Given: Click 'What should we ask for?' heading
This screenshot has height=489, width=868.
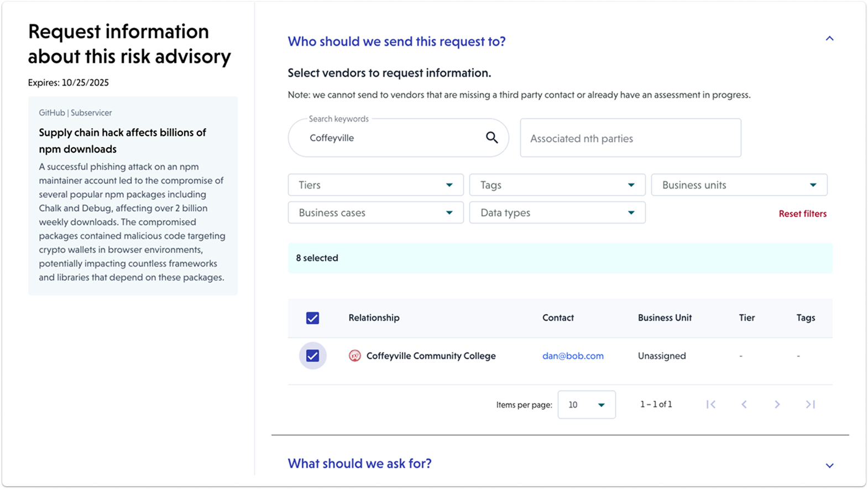Looking at the screenshot, I should coord(359,464).
